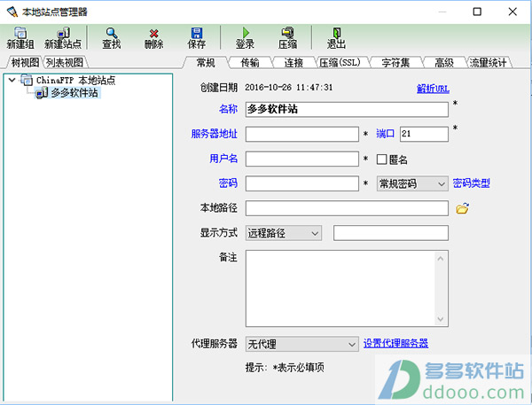Maximize the 本地站点管理器 window
This screenshot has width=532, height=405.
pos(477,12)
